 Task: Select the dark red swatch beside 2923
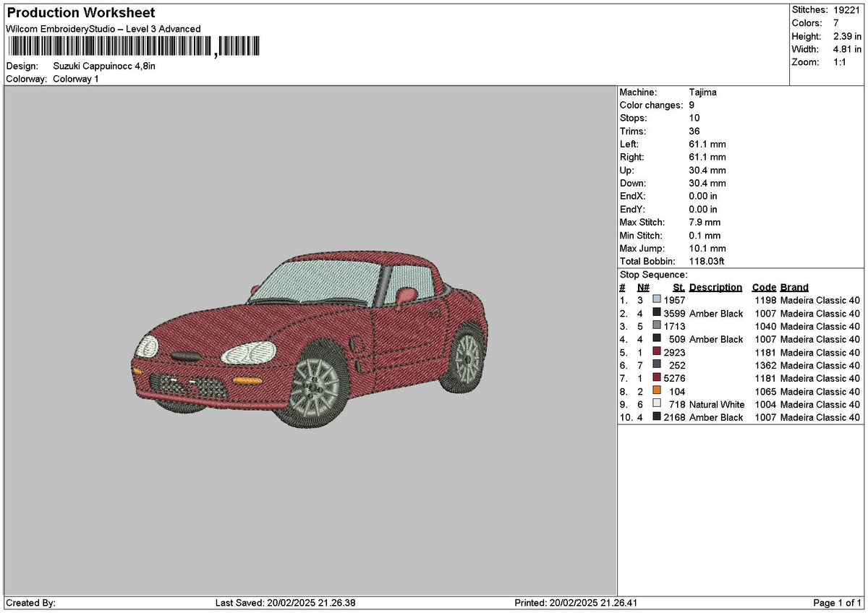(x=657, y=352)
